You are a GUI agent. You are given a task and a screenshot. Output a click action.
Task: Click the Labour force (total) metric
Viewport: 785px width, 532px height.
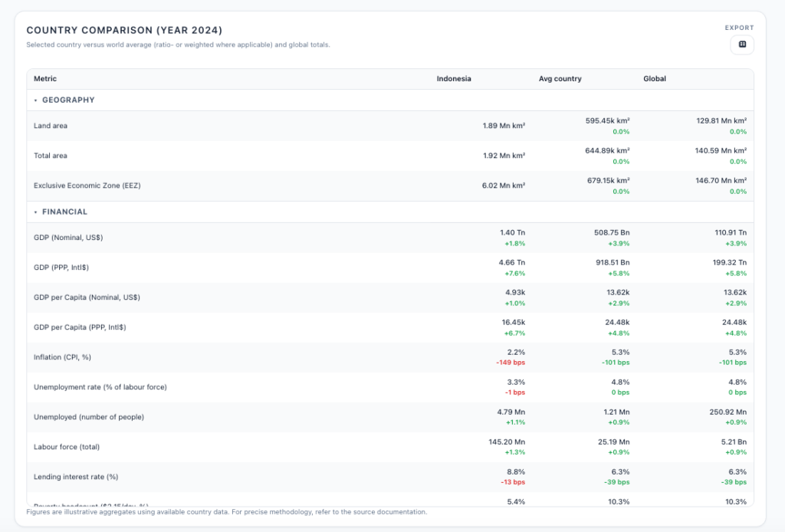tap(67, 447)
